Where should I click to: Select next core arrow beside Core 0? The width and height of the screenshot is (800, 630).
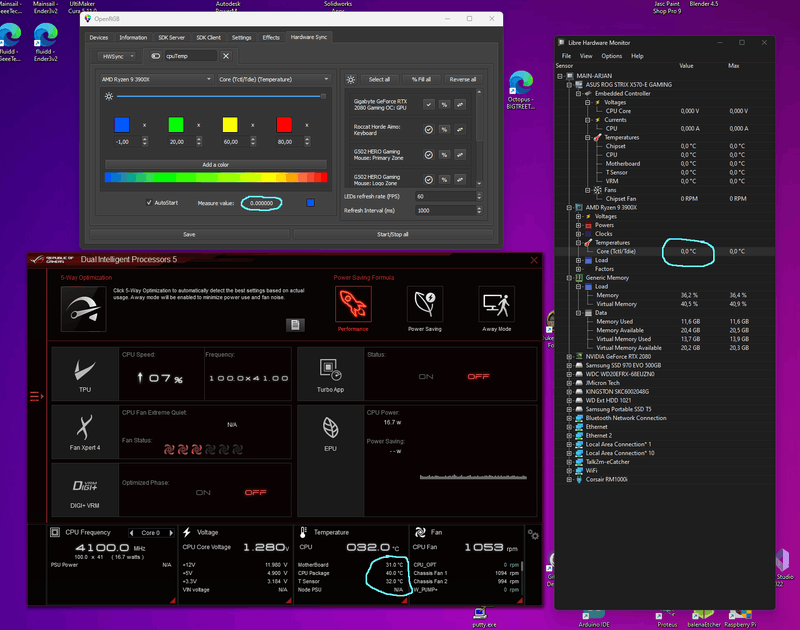click(x=171, y=533)
